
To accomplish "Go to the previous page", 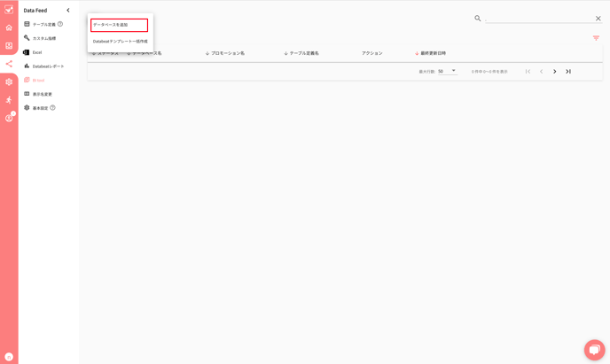I will tap(541, 72).
